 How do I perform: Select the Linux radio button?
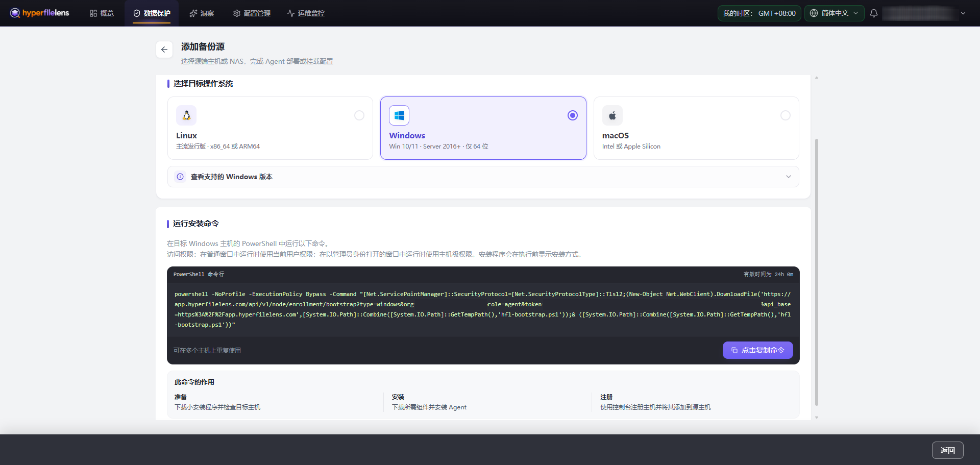point(359,115)
